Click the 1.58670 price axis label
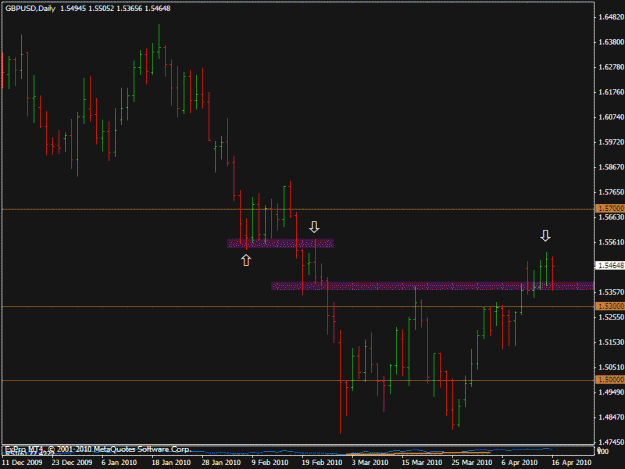625x469 pixels. (611, 167)
